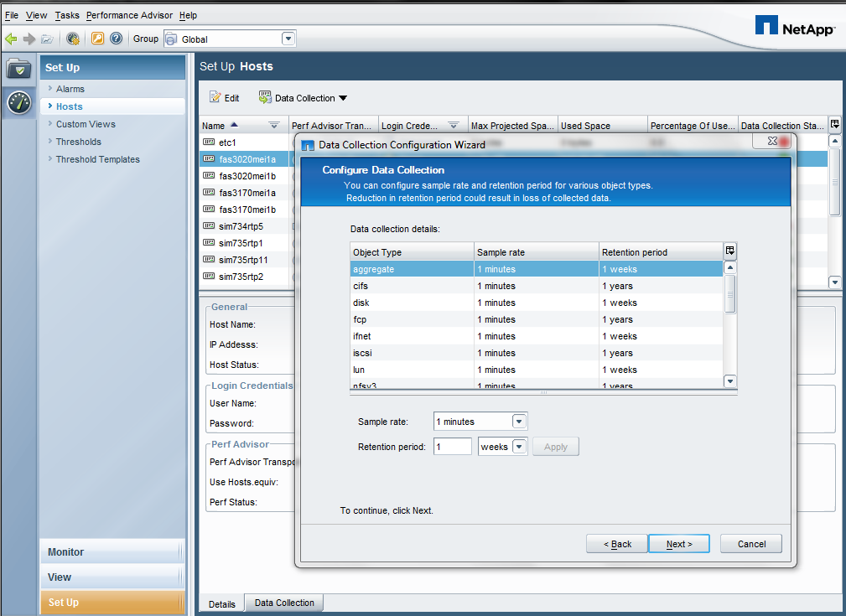Click the gauge with gear toolbar icon
The width and height of the screenshot is (846, 616).
click(x=73, y=39)
